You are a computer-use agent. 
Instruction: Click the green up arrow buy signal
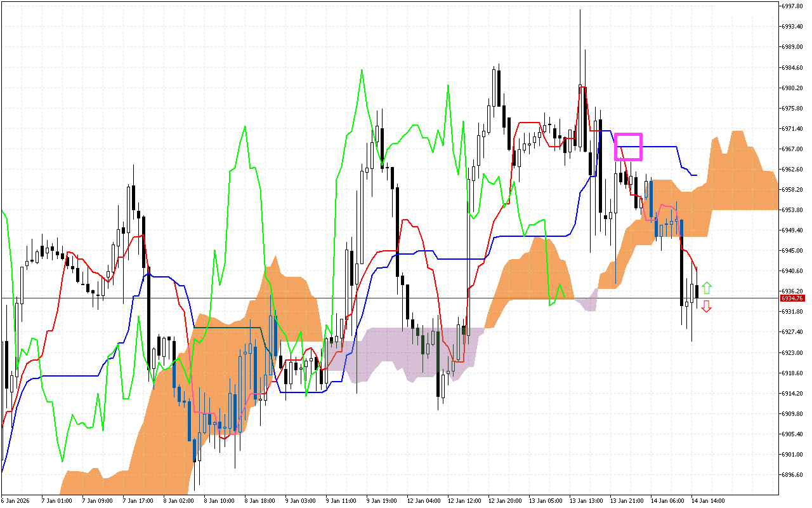pos(707,286)
